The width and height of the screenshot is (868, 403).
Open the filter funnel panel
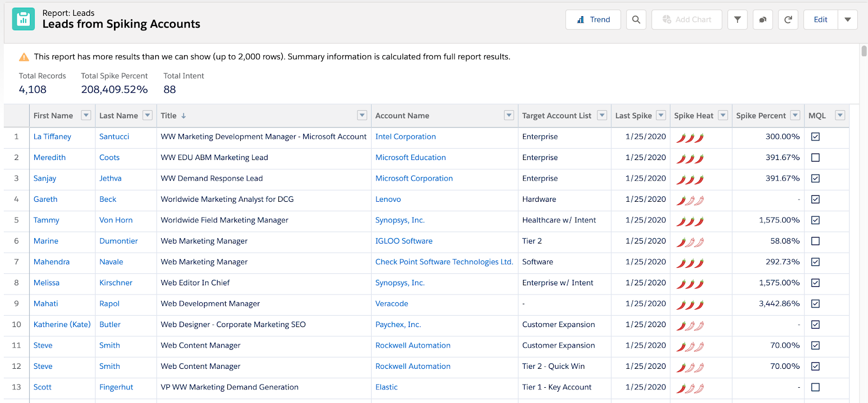point(737,20)
